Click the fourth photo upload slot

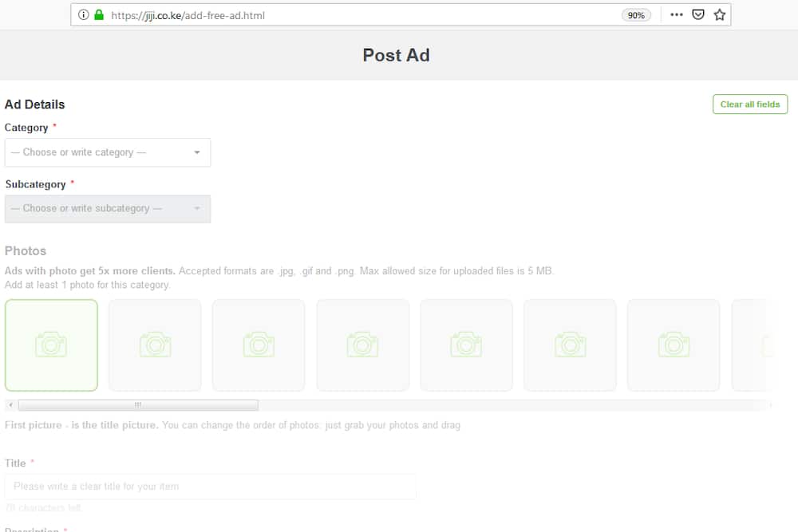tap(363, 345)
